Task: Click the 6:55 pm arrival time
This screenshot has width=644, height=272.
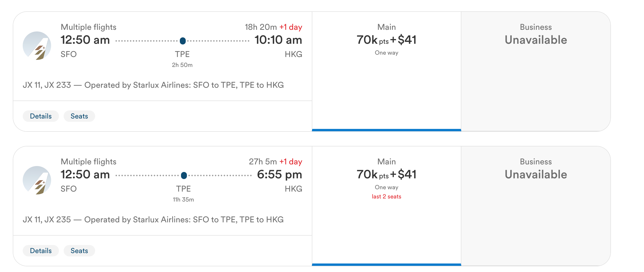Action: point(279,175)
